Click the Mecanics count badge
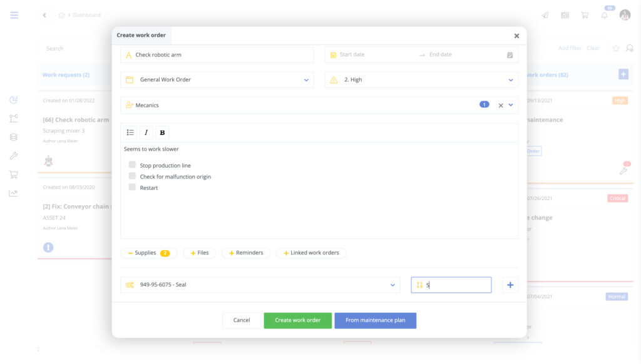 click(484, 104)
